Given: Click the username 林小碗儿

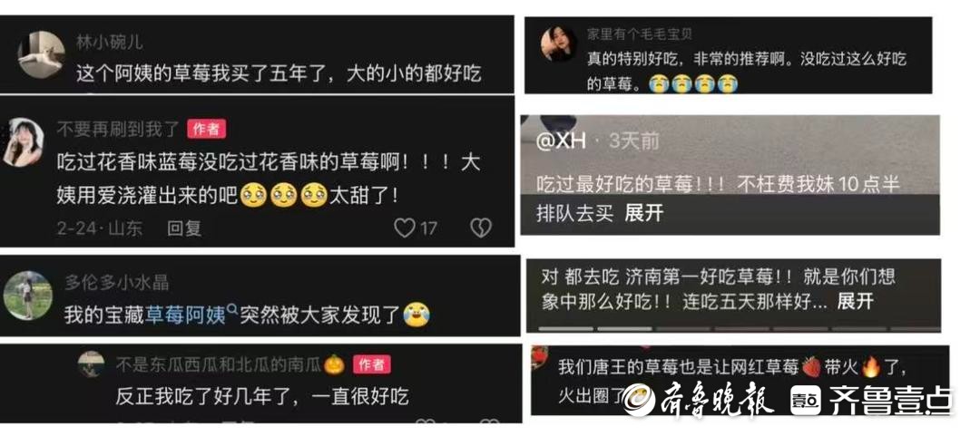Looking at the screenshot, I should (110, 43).
